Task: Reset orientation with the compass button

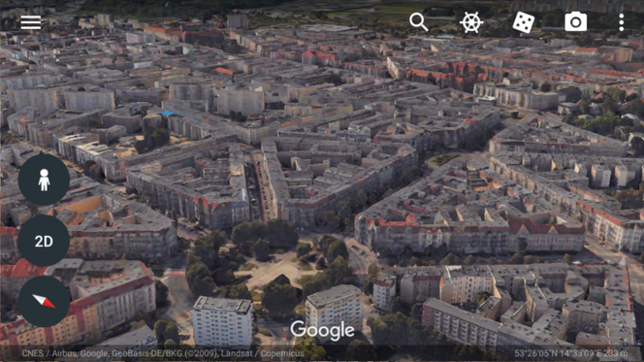Action: tap(44, 301)
